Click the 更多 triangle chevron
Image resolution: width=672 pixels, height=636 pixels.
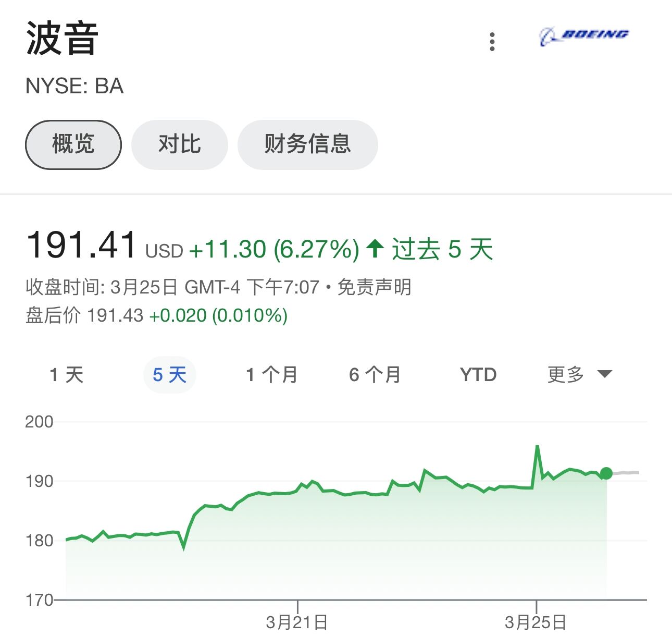coord(604,374)
